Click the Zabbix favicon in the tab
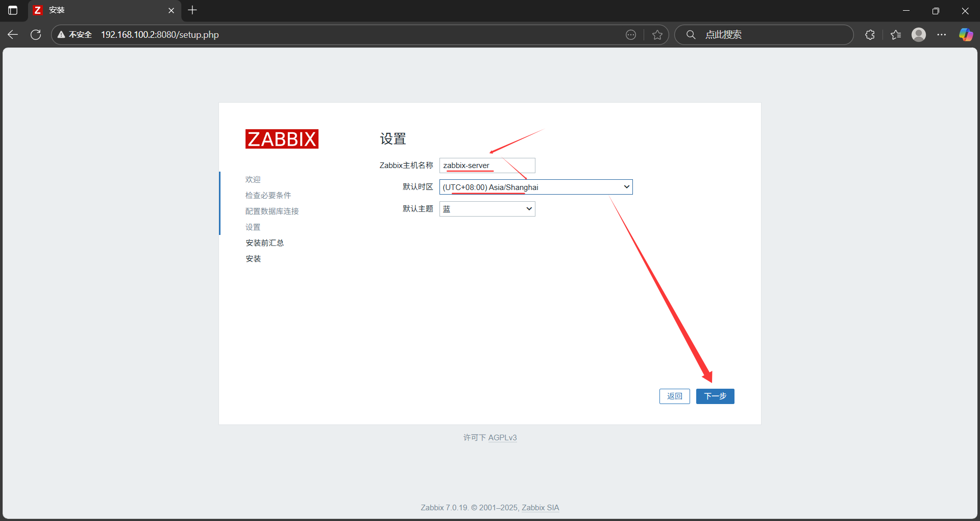The height and width of the screenshot is (521, 980). tap(37, 10)
